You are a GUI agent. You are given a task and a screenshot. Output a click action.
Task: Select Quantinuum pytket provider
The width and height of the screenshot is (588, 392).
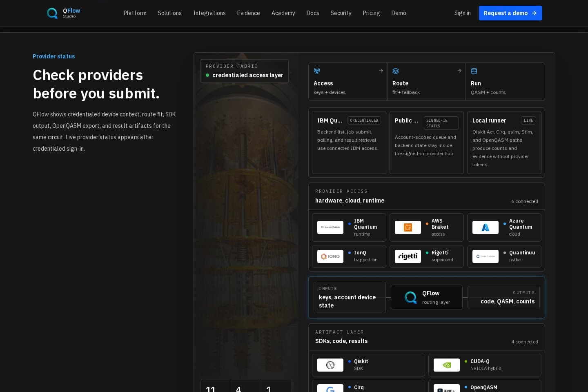(504, 256)
